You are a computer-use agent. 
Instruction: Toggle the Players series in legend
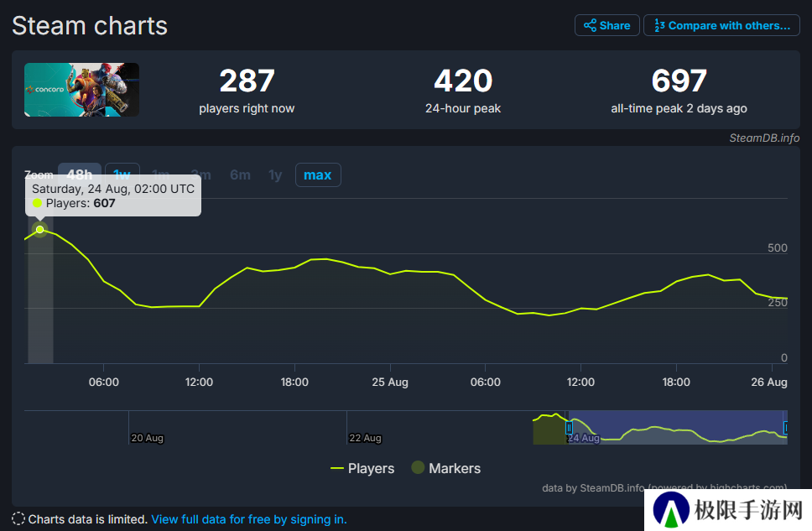point(362,468)
